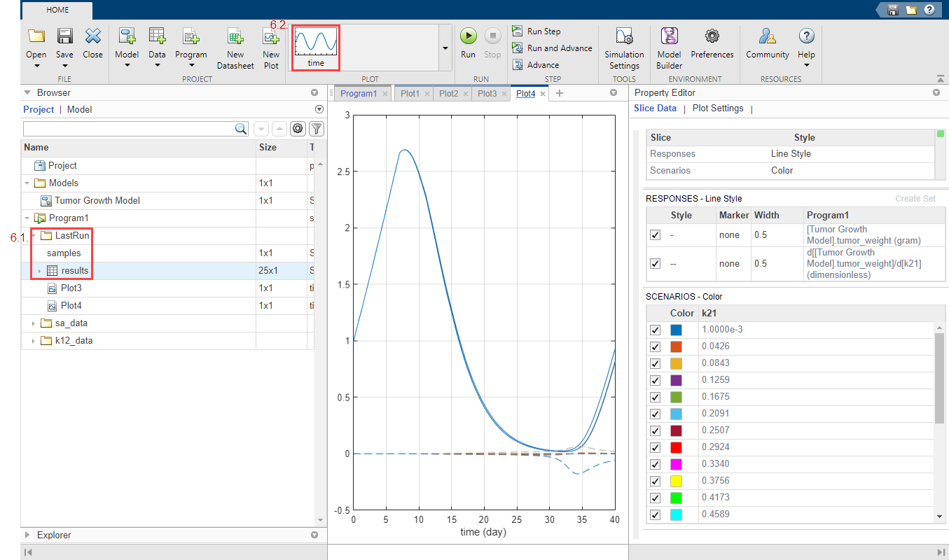Disable the k21 0.2924 scenario checkbox

click(655, 447)
